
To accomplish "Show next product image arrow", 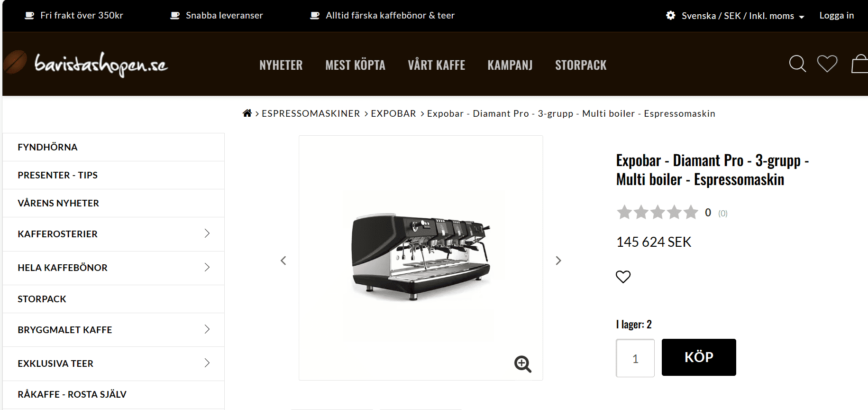I will (558, 261).
